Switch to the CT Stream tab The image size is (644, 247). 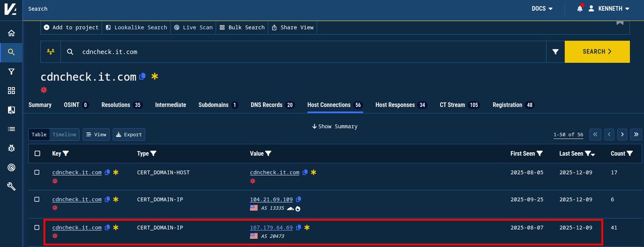(460, 105)
